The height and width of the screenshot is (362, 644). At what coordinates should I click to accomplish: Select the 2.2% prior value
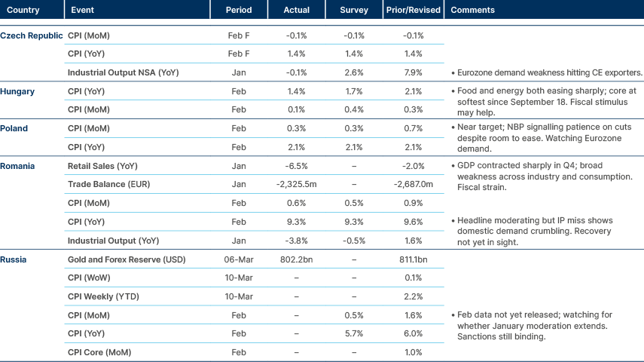(414, 296)
